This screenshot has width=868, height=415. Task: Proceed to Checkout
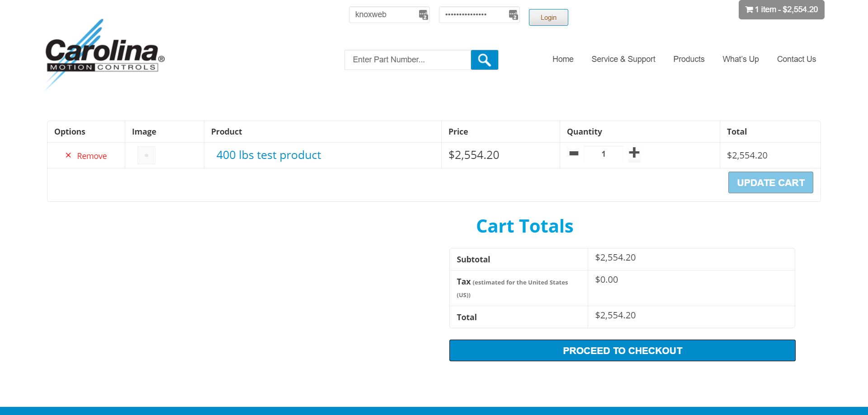click(x=622, y=350)
